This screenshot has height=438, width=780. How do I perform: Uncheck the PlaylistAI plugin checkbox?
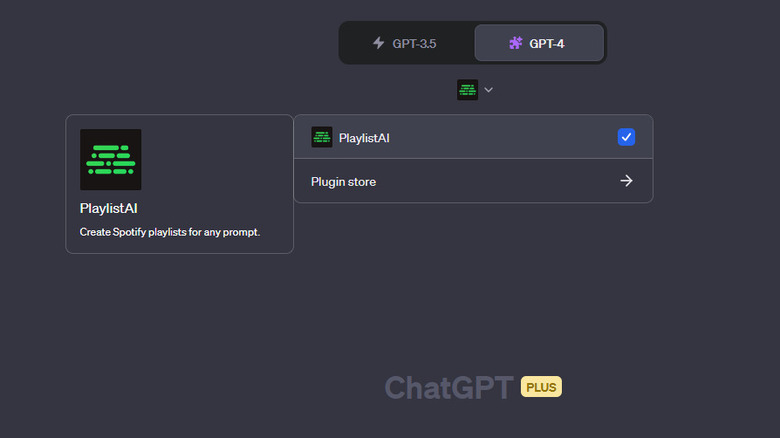626,137
